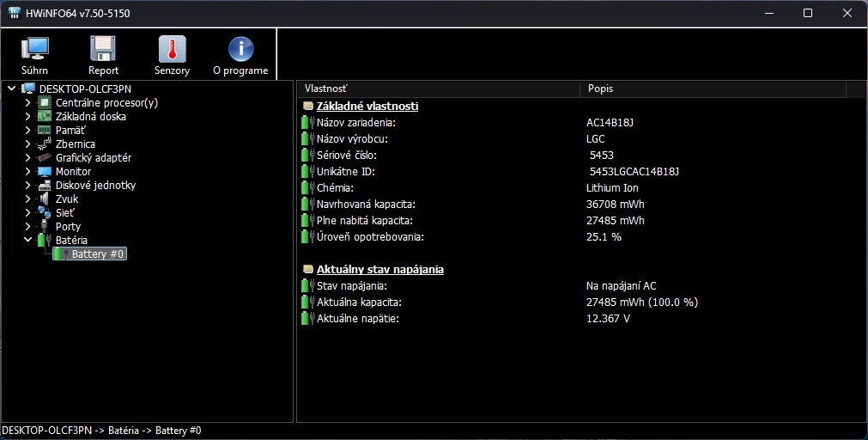Click the Grafický adaptér icon in tree
868x440 pixels.
45,158
